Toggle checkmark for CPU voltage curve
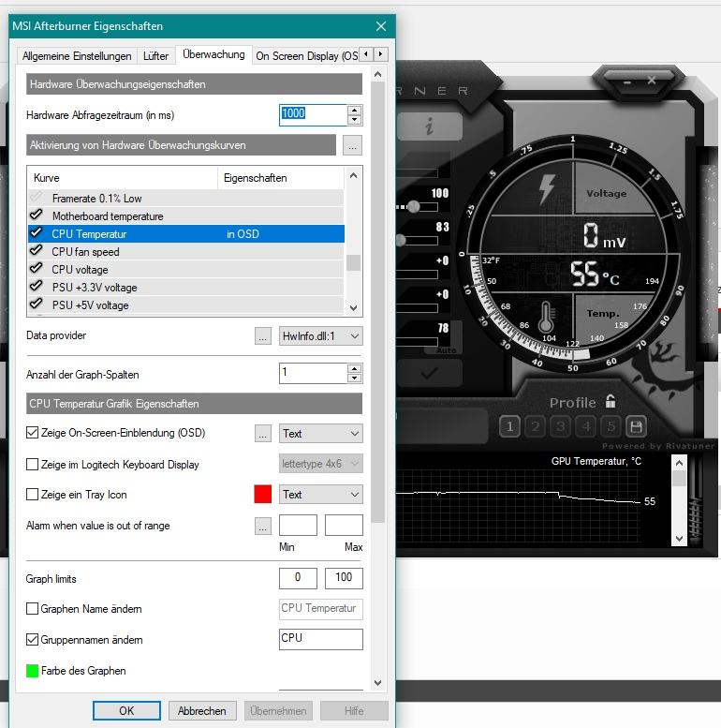 36,268
